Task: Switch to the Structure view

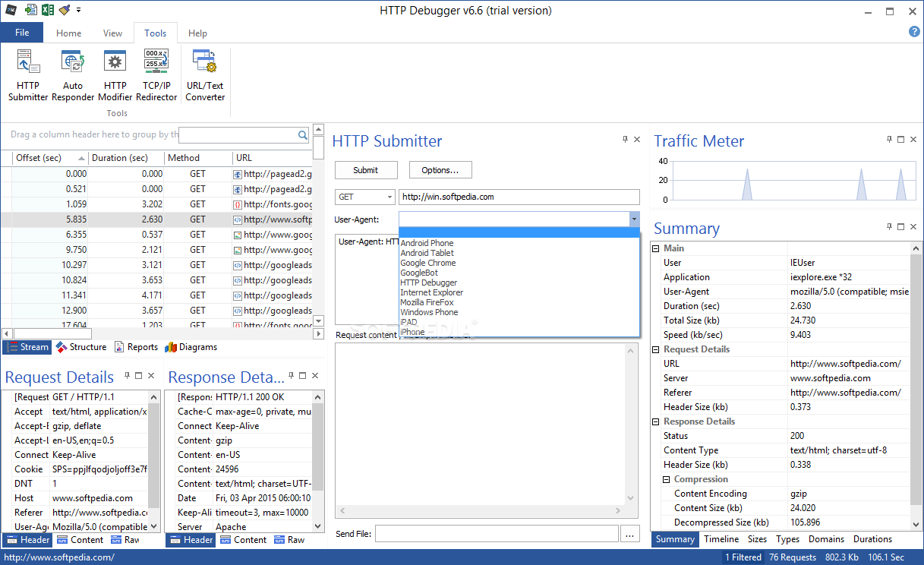Action: [80, 347]
